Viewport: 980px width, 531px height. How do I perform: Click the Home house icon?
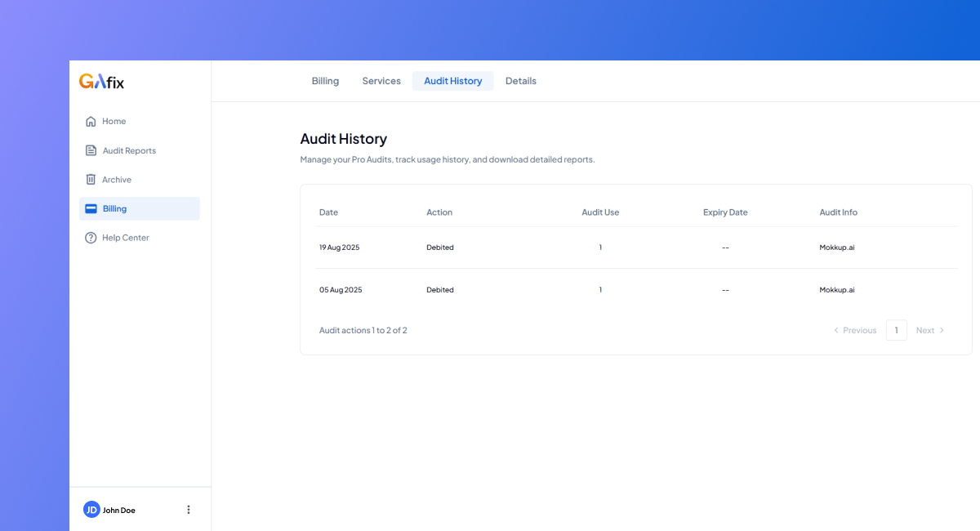click(91, 122)
